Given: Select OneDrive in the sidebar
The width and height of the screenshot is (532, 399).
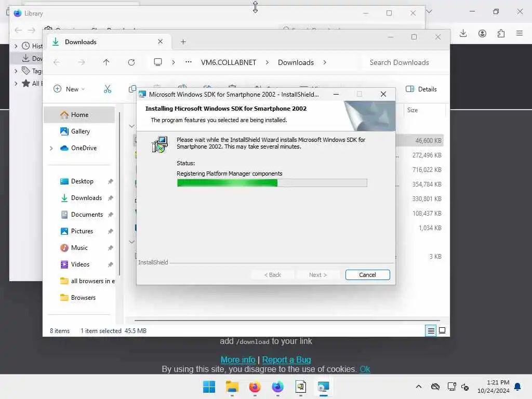Looking at the screenshot, I should (x=84, y=148).
